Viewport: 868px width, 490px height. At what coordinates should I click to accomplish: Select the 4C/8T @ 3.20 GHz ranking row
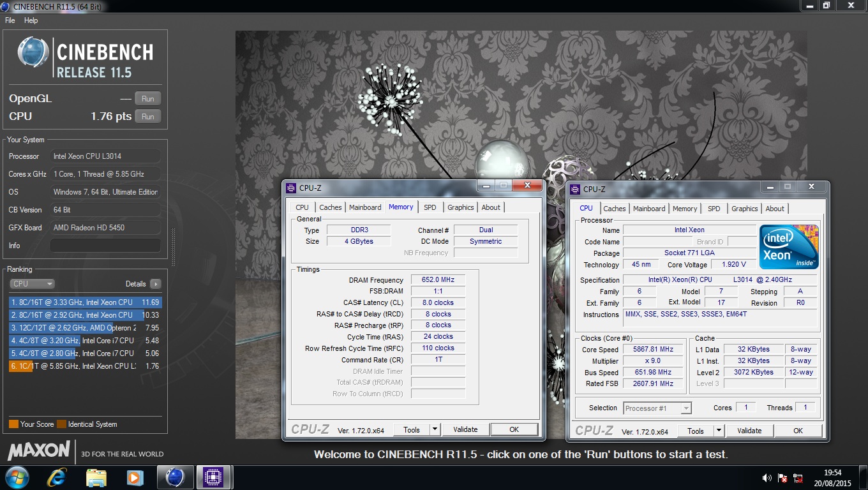(86, 341)
